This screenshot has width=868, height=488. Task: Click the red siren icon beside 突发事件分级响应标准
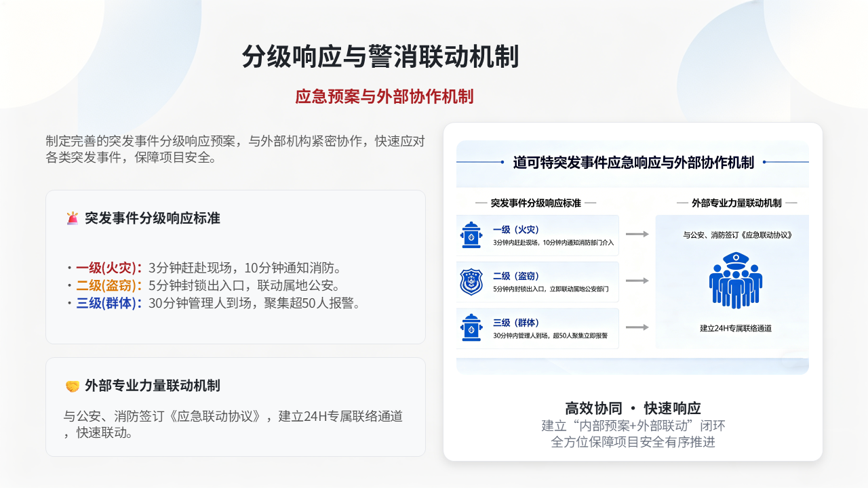click(73, 218)
